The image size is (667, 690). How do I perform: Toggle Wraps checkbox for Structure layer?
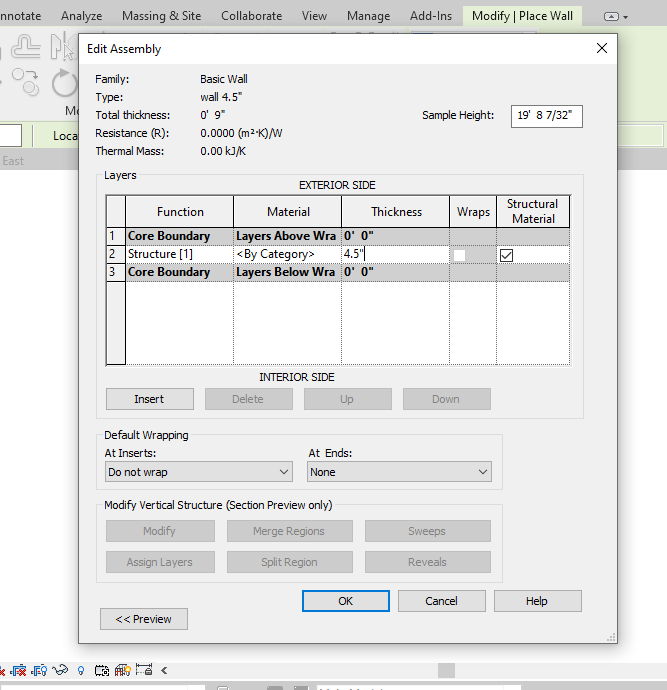(459, 255)
